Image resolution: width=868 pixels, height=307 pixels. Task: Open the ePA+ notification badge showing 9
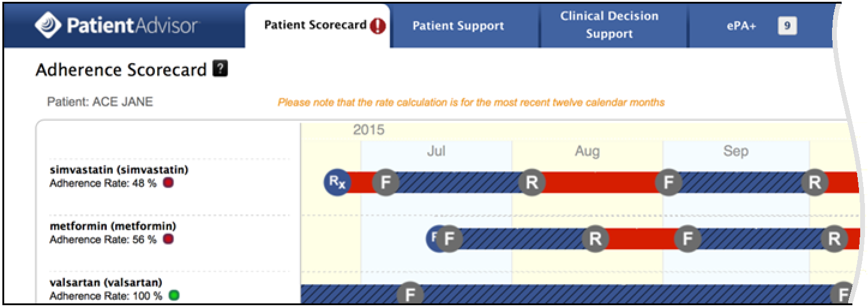tap(788, 26)
